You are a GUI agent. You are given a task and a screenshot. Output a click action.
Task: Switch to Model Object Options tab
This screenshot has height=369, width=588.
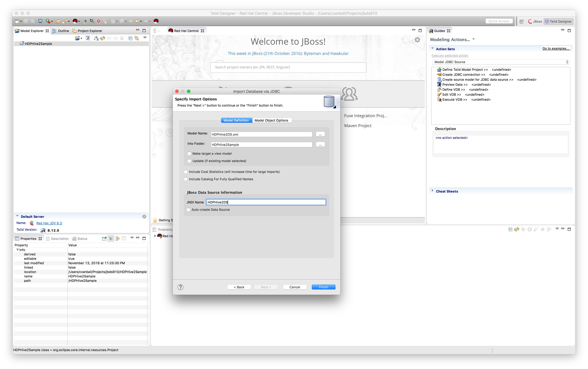[x=271, y=120]
